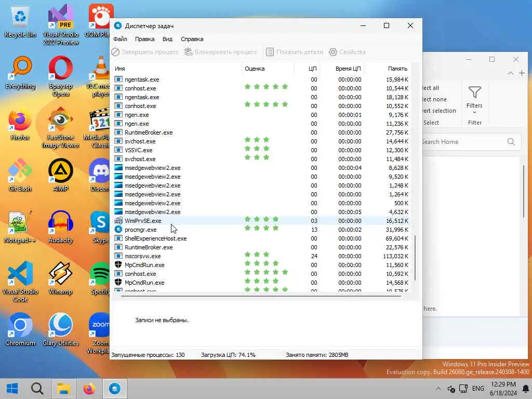Open the Файл menu
Image resolution: width=532 pixels, height=399 pixels.
(120, 39)
